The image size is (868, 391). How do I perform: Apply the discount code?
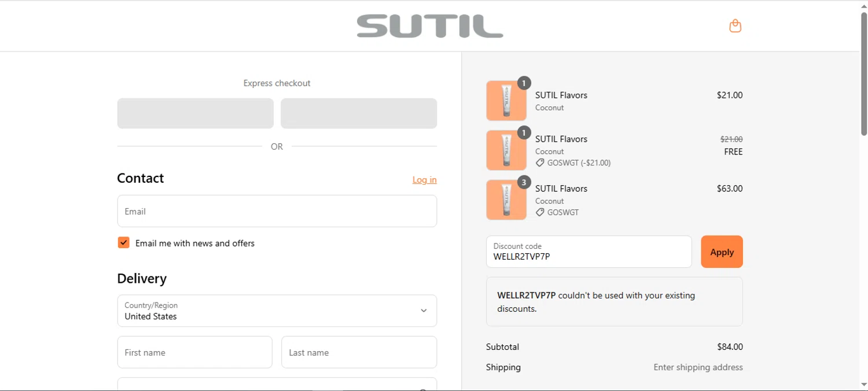(722, 252)
